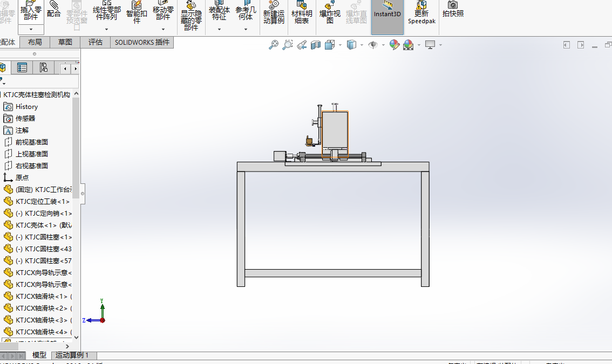Click the tree horizontal scroll right arrow

[67, 346]
